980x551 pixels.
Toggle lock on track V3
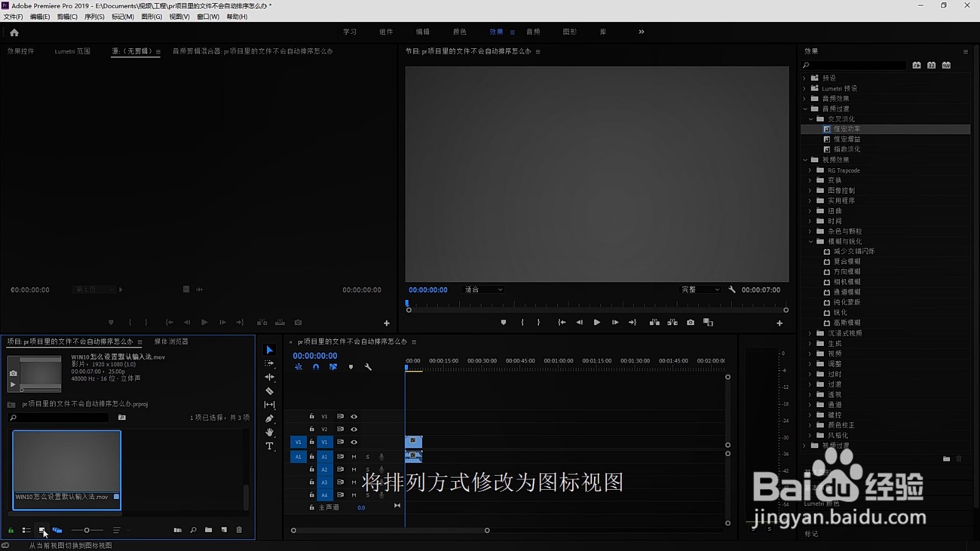click(312, 416)
